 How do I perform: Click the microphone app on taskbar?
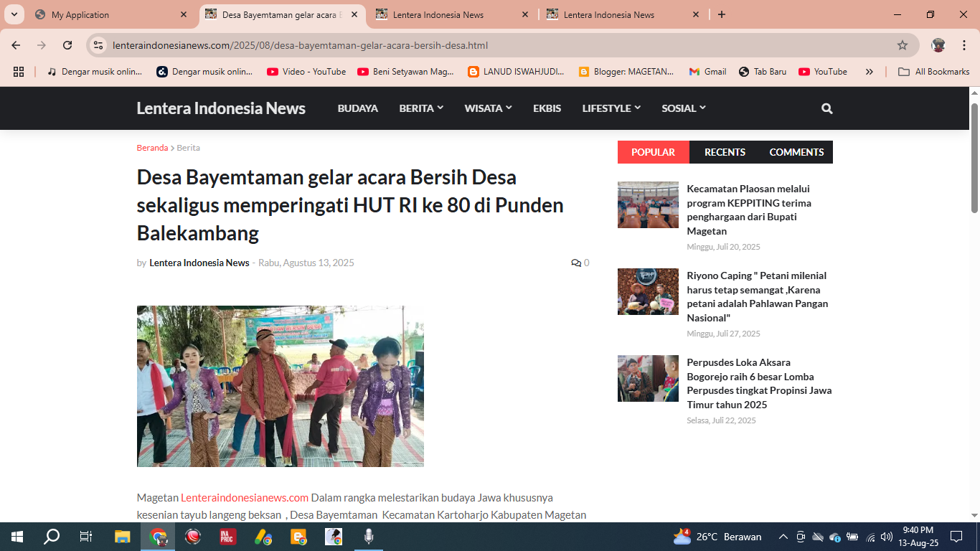(x=369, y=537)
